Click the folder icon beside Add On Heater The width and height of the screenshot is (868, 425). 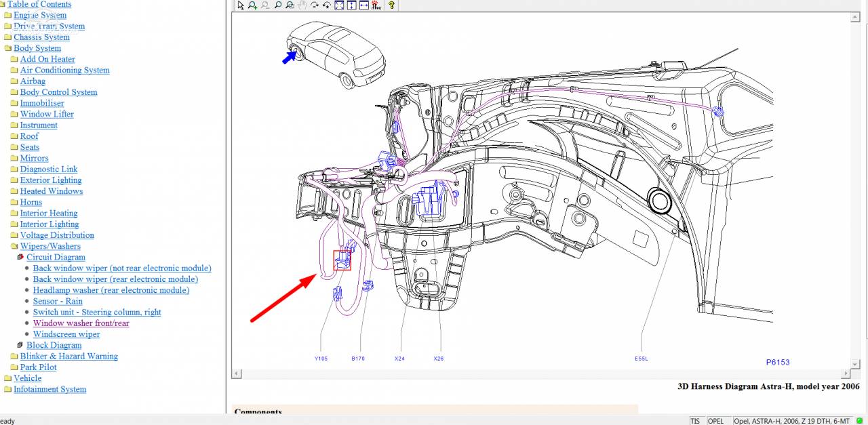pos(14,59)
